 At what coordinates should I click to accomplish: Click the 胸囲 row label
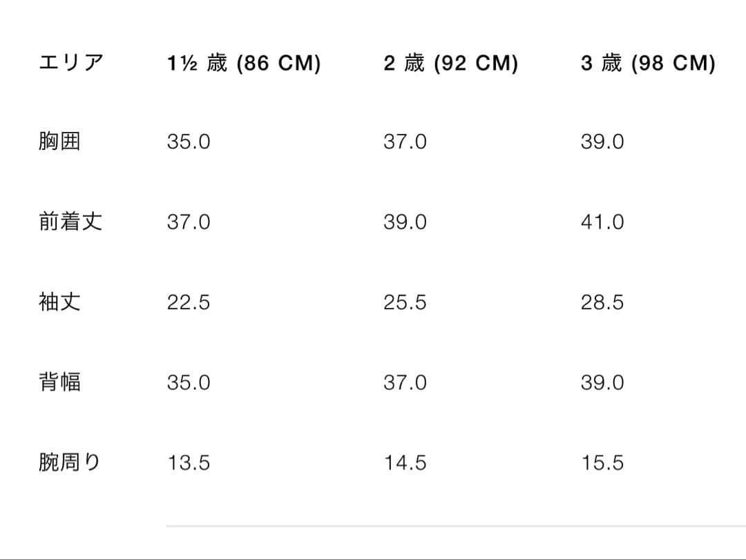point(59,142)
